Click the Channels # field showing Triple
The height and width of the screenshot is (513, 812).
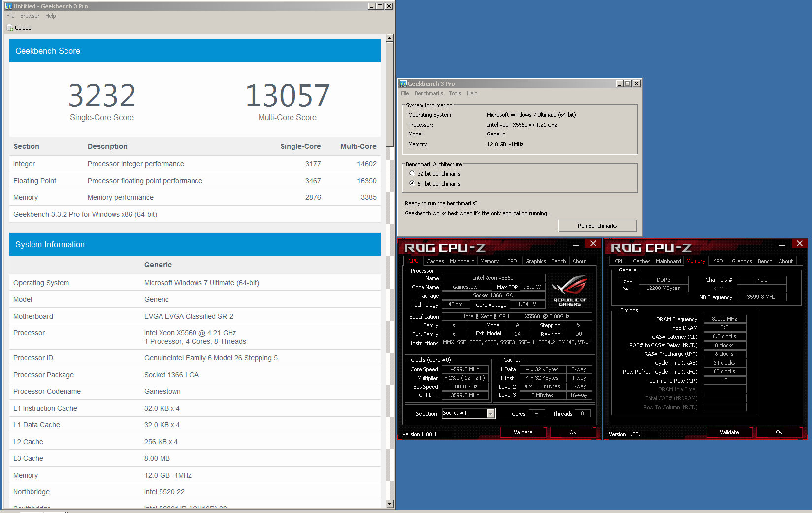click(761, 280)
